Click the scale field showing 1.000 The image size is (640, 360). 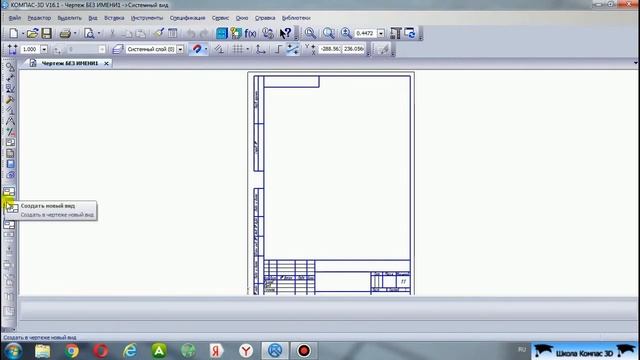click(30, 49)
